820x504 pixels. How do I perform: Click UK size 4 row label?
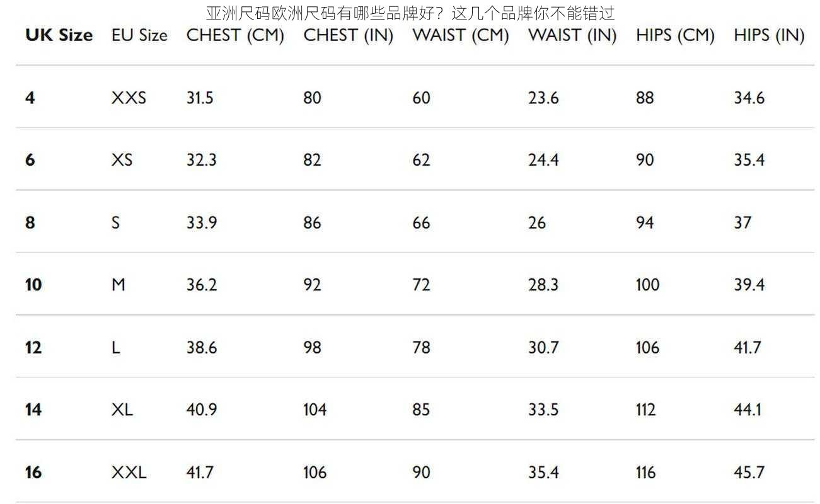(30, 98)
